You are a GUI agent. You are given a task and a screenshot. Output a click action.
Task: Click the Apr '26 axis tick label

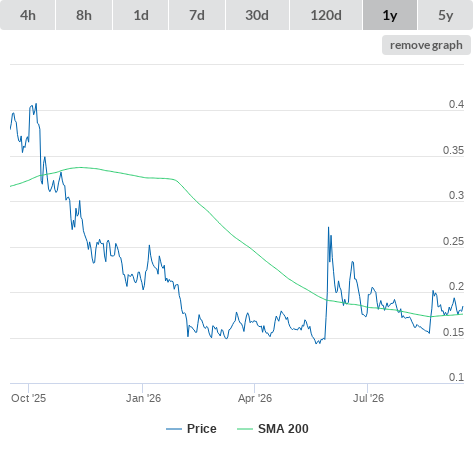[255, 398]
